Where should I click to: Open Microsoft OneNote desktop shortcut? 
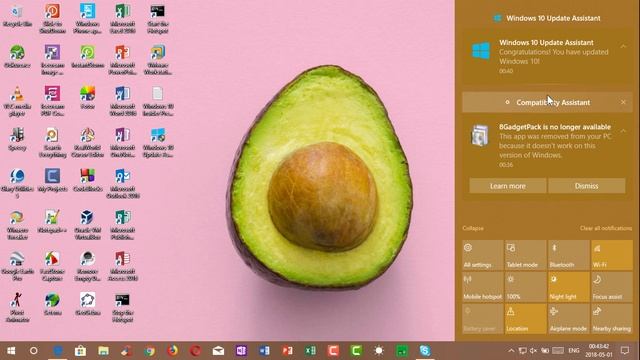[x=122, y=142]
